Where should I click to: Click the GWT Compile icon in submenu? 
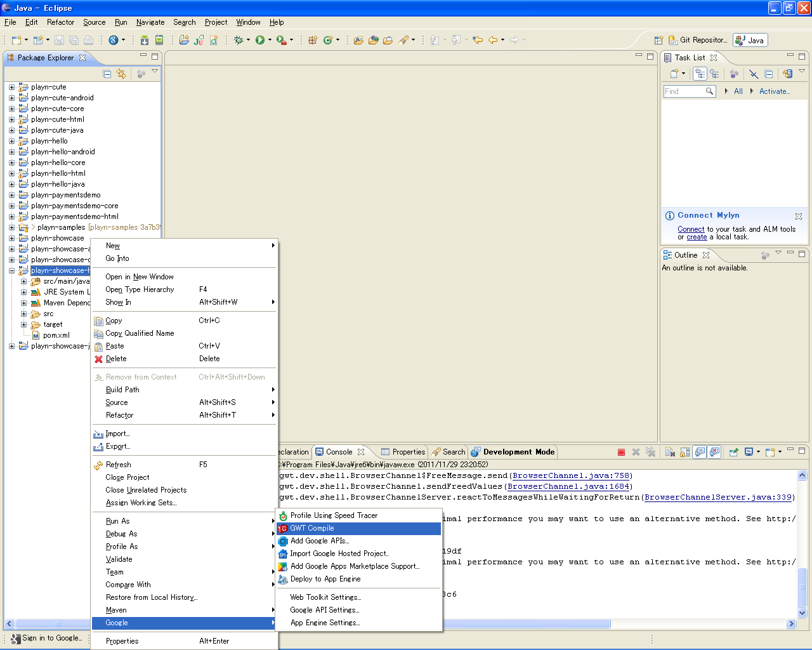pos(283,528)
